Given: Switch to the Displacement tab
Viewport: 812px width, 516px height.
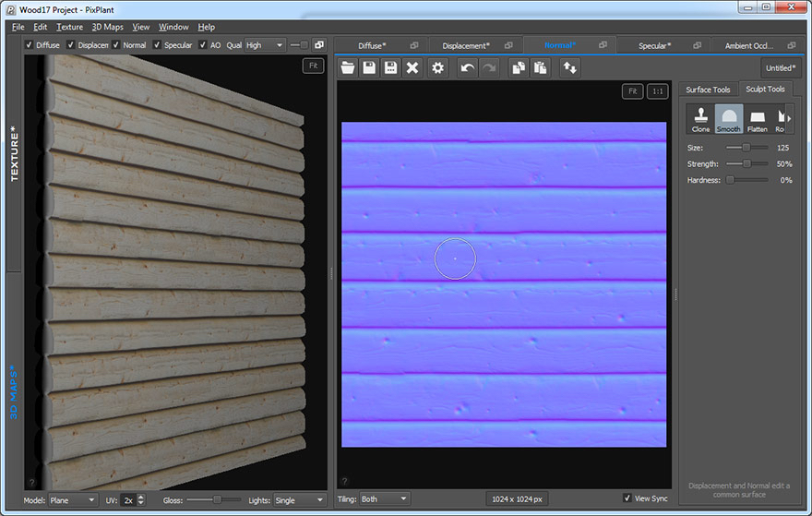Looking at the screenshot, I should tap(466, 45).
